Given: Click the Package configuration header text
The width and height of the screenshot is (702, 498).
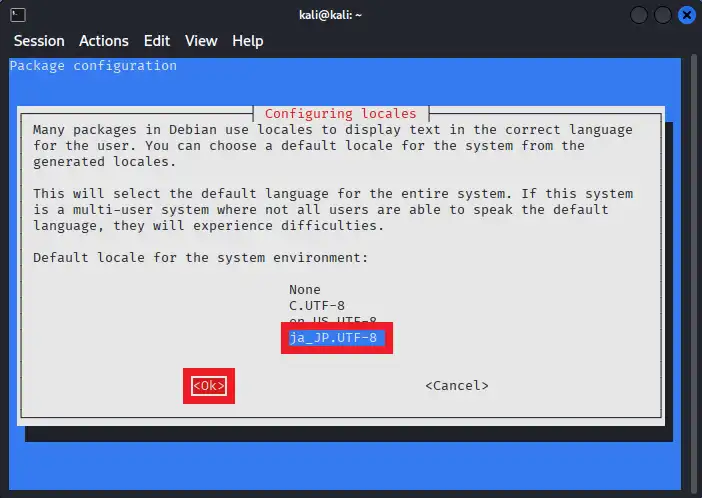Looking at the screenshot, I should point(93,66).
